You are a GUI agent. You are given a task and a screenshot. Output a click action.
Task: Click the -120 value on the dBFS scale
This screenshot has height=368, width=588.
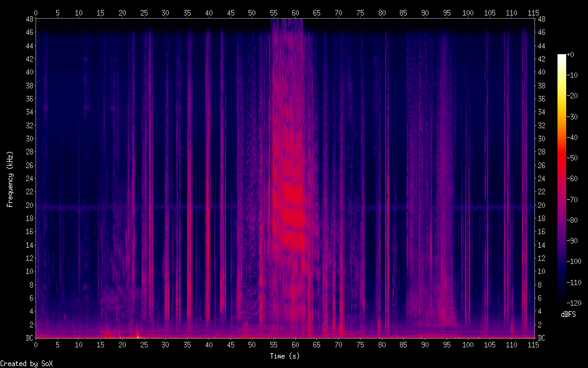577,303
